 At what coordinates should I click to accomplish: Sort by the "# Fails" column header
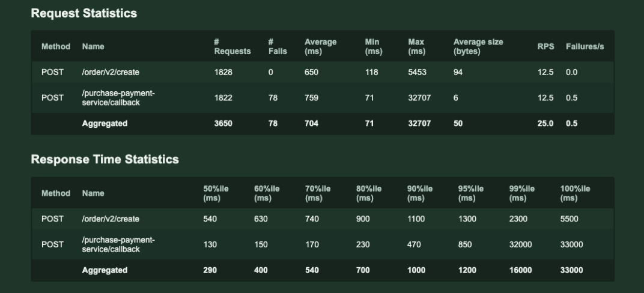pyautogui.click(x=277, y=47)
